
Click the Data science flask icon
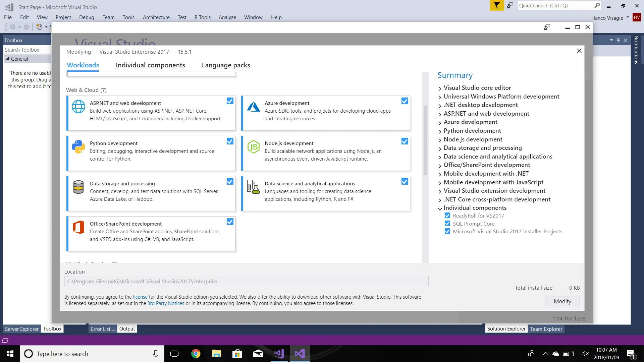[253, 187]
